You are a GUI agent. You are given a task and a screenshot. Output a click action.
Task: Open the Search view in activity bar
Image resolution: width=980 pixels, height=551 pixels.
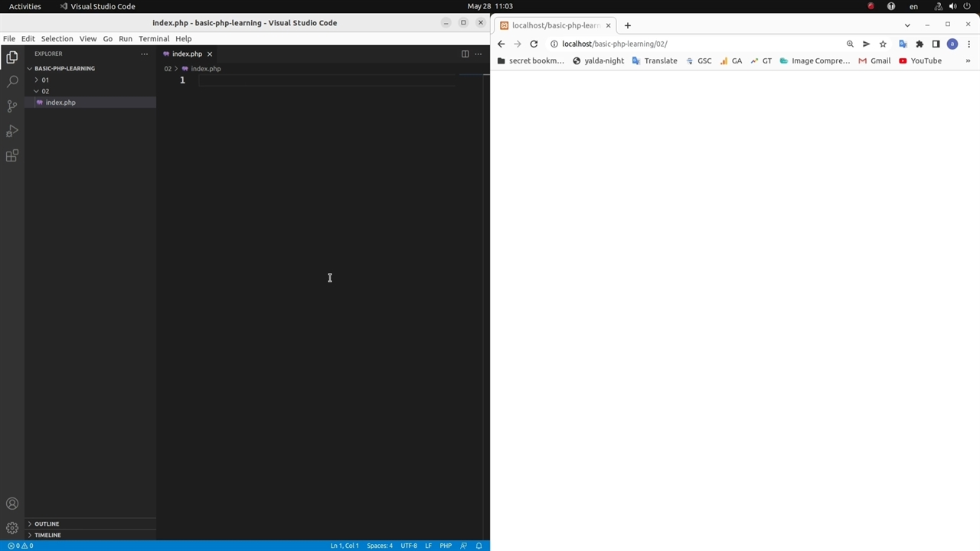pyautogui.click(x=12, y=81)
